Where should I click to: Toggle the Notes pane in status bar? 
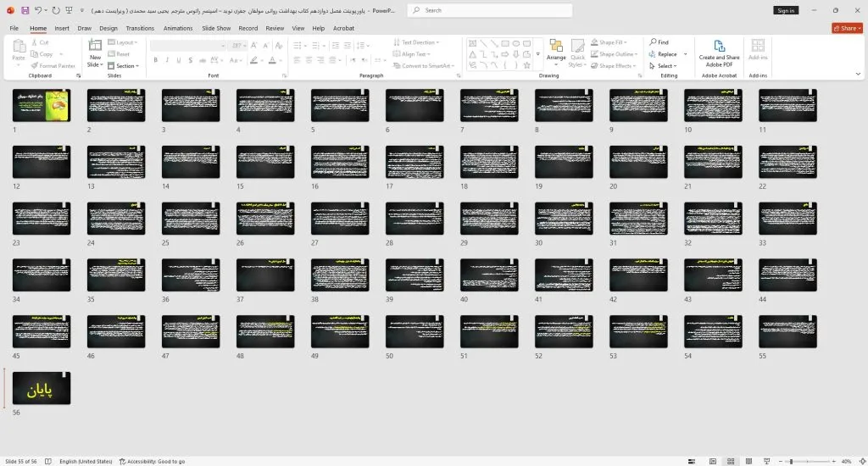tap(692, 461)
